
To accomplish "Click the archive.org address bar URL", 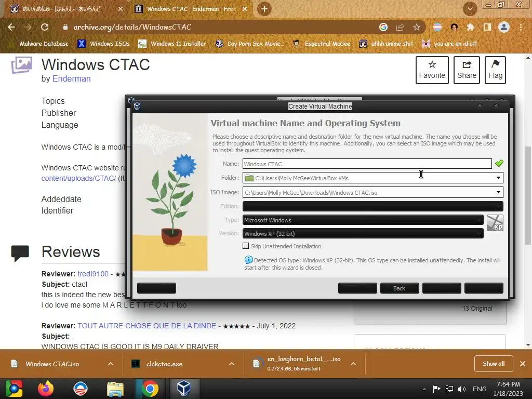I will (x=132, y=27).
